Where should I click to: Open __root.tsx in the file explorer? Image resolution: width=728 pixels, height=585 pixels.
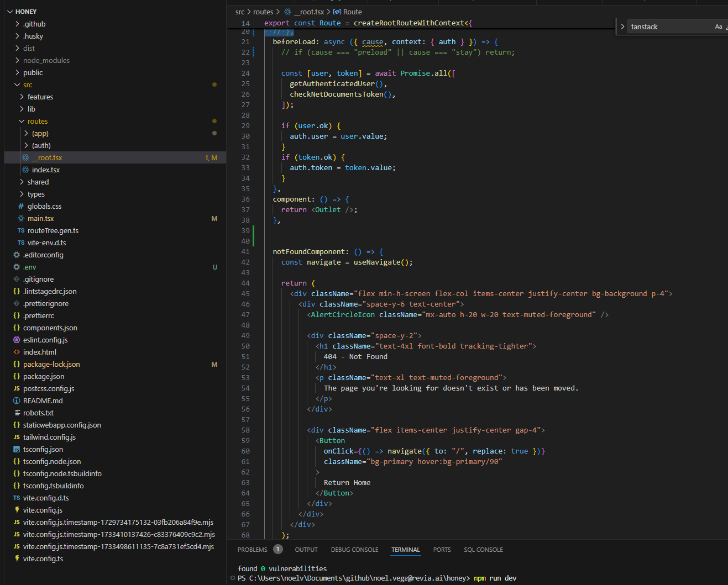tap(115, 157)
